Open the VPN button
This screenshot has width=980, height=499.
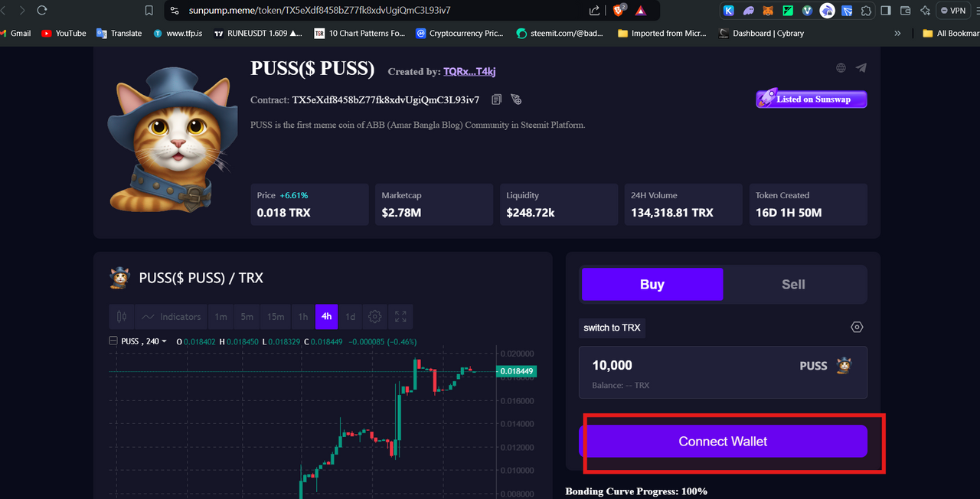coord(952,11)
